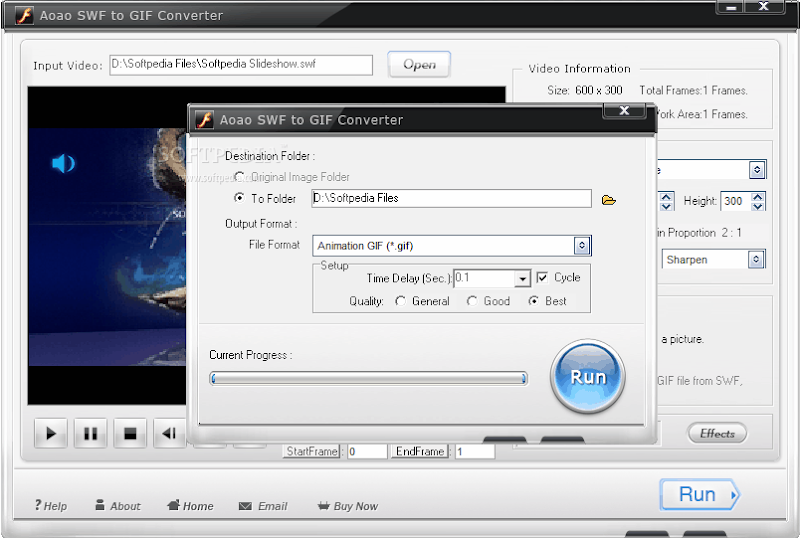Choose General quality option

pyautogui.click(x=401, y=301)
